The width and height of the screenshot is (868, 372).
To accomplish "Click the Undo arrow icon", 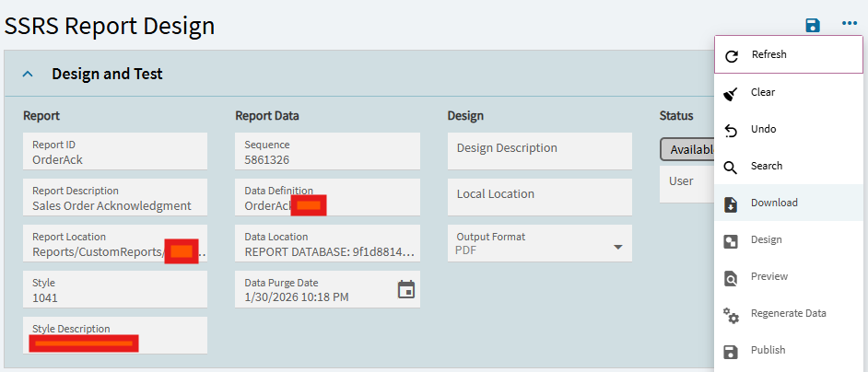I will [x=732, y=130].
